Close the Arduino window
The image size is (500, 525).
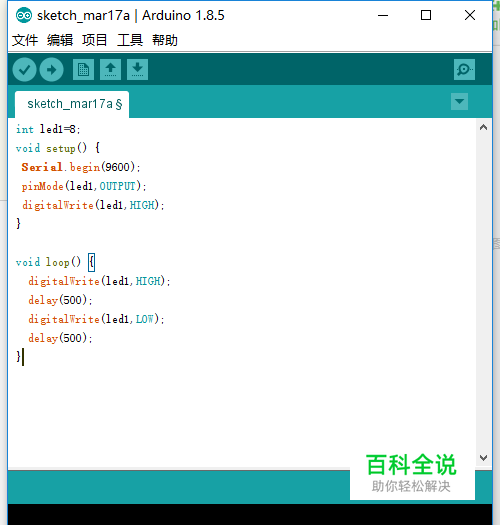click(x=470, y=15)
